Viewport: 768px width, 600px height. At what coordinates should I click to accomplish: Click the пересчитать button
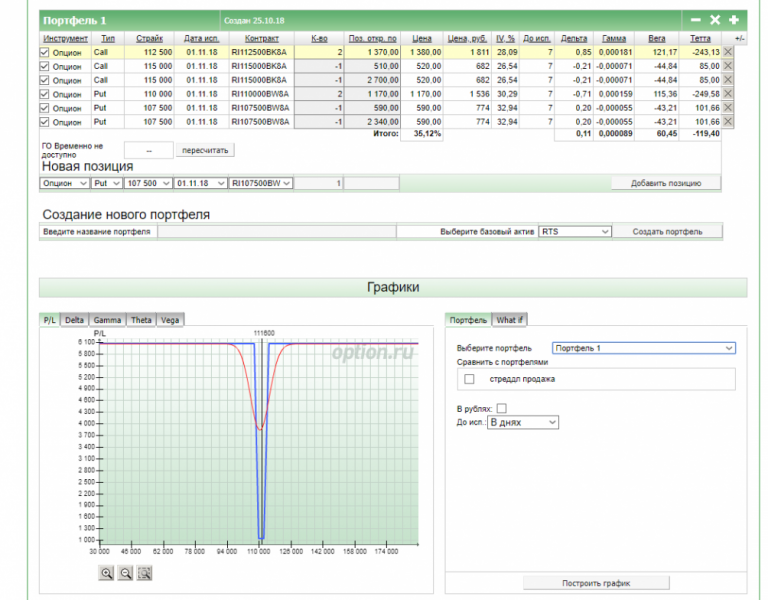point(205,151)
